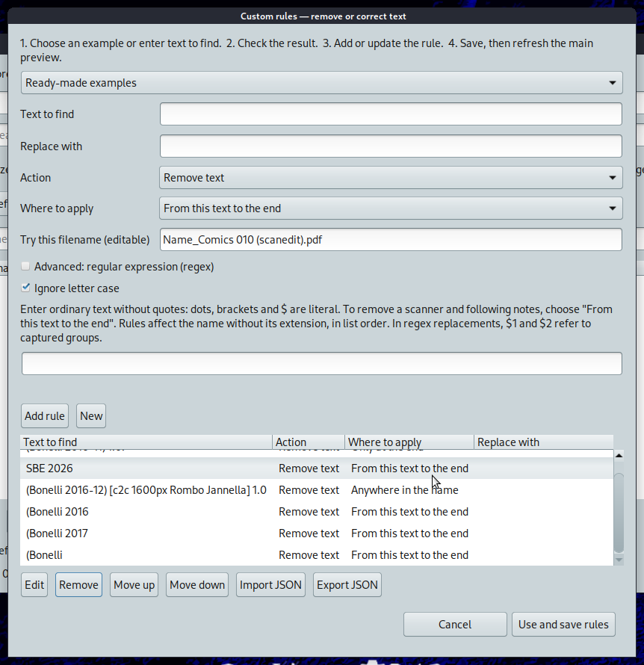
Task: Click the down arrow of rules list scrollbar
Action: 619,560
